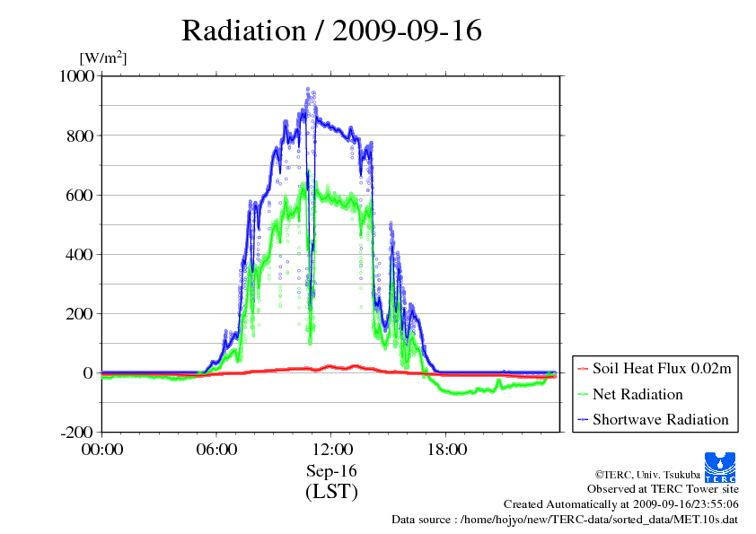The image size is (756, 534).
Task: Click the y-axis value '200'
Action: [x=80, y=314]
